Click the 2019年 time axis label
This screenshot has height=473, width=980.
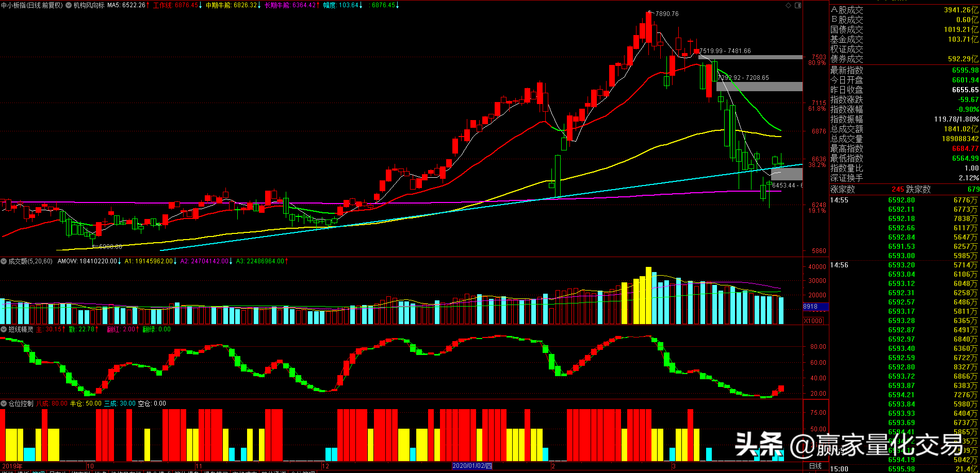point(12,466)
